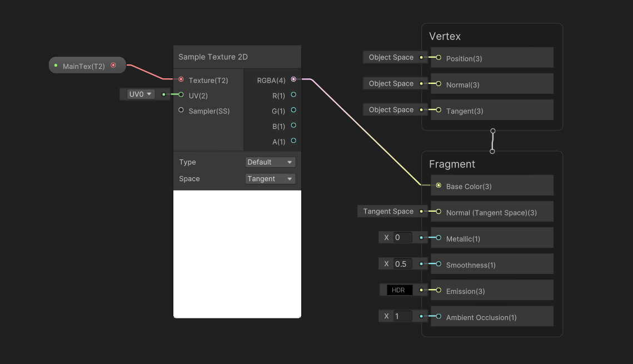Open the Space dropdown set to Tangent
Screen dimensions: 633x364
(270, 179)
